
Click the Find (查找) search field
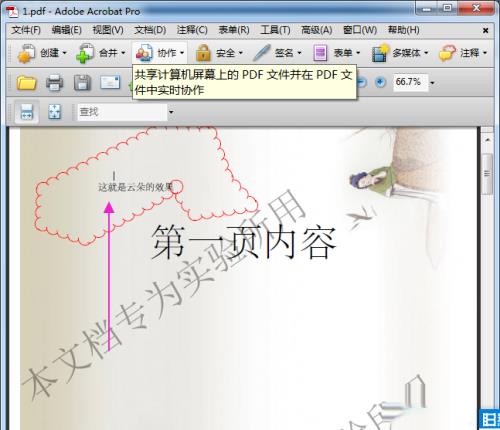coord(122,112)
